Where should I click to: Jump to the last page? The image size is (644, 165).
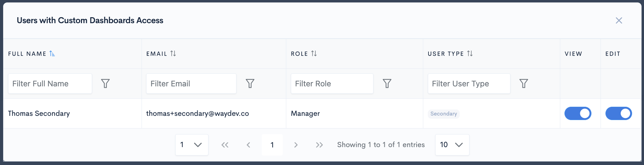[319, 145]
